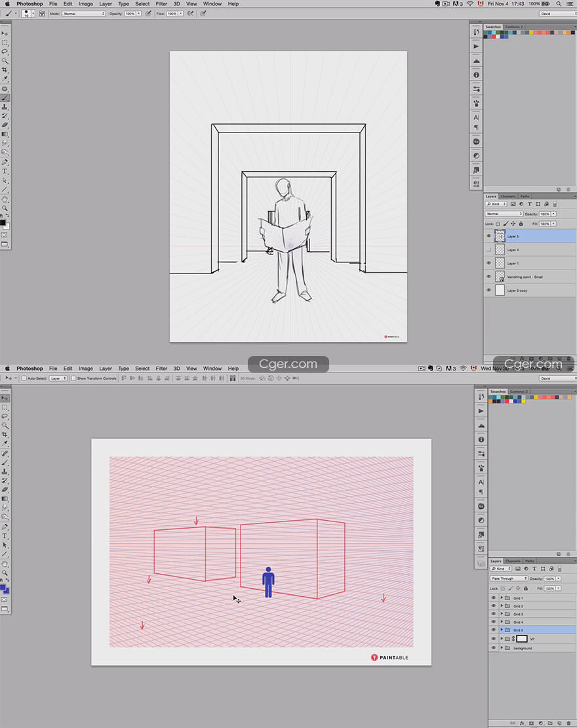Switch to the Paths tab in the bottom window
The width and height of the screenshot is (577, 728).
(x=530, y=561)
